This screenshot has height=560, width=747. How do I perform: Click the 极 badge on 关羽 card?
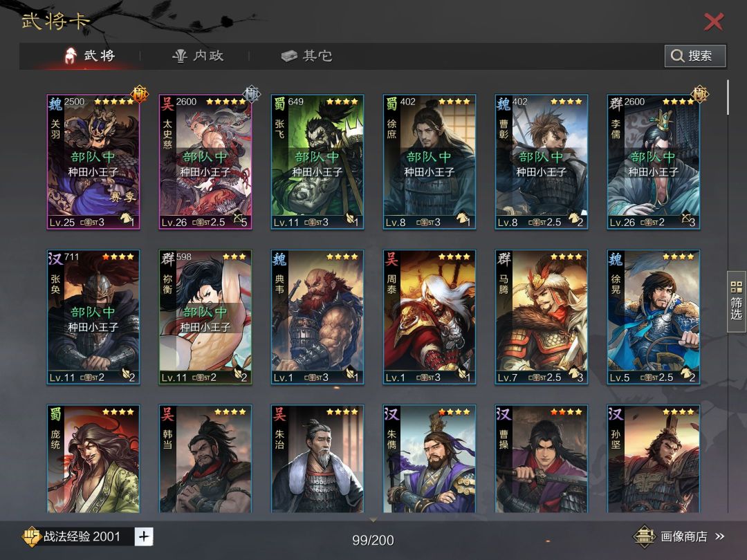[x=140, y=94]
